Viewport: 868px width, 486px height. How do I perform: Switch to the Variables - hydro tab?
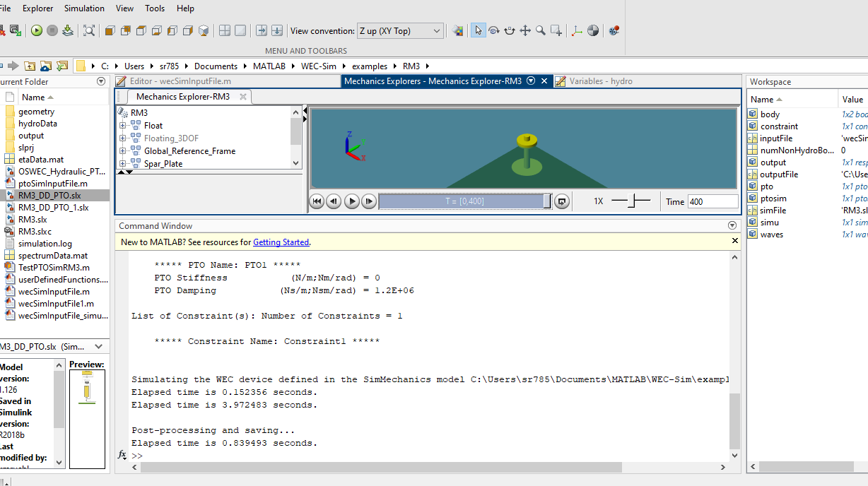tap(601, 81)
